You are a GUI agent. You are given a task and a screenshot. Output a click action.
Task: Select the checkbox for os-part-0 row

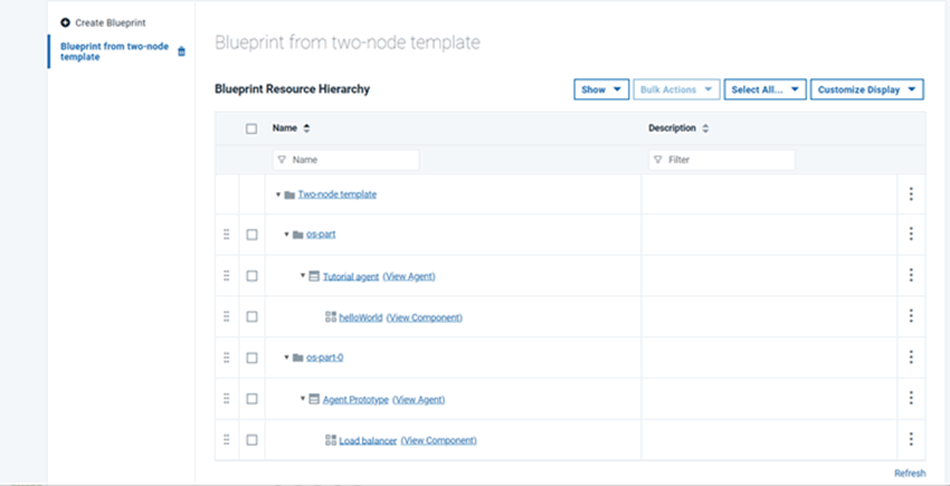[x=252, y=357]
